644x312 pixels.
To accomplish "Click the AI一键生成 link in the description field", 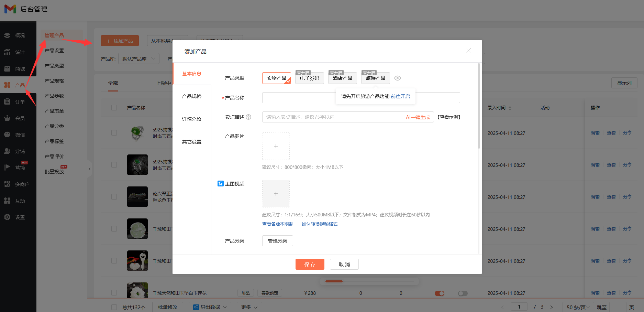I will 417,117.
